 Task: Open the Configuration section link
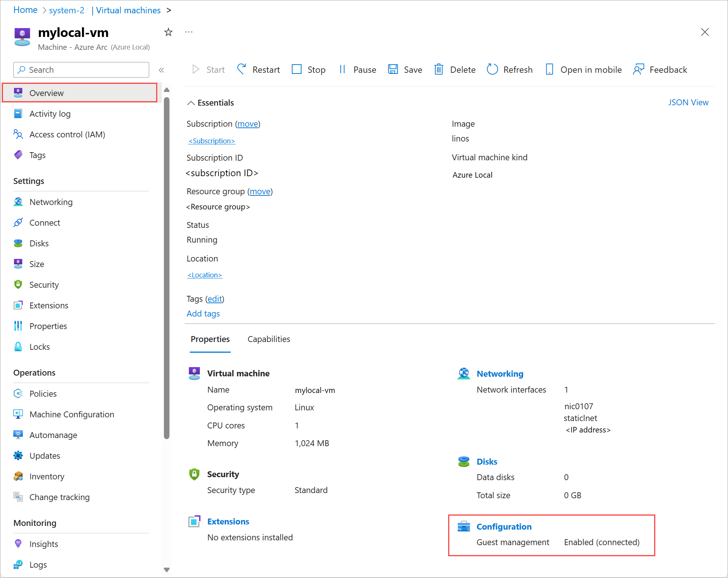pos(504,527)
